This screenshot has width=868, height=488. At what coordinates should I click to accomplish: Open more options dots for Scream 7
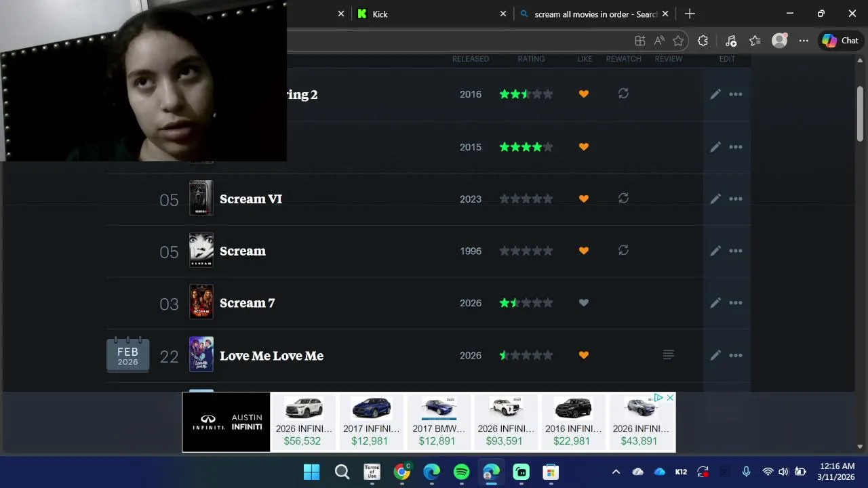point(736,303)
